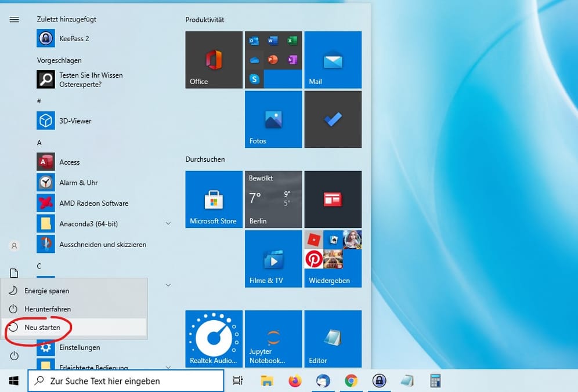Open the hamburger menu in Start
578x392 pixels.
point(14,20)
